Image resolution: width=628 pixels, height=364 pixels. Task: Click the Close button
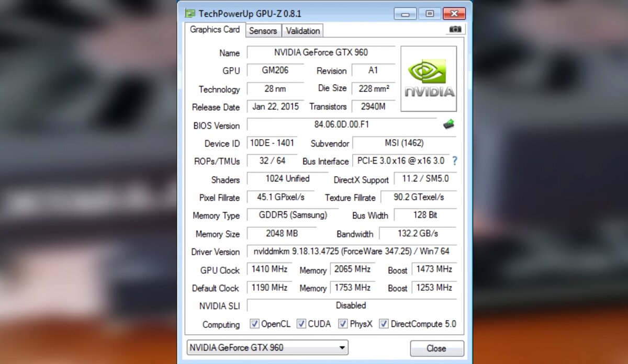436,348
